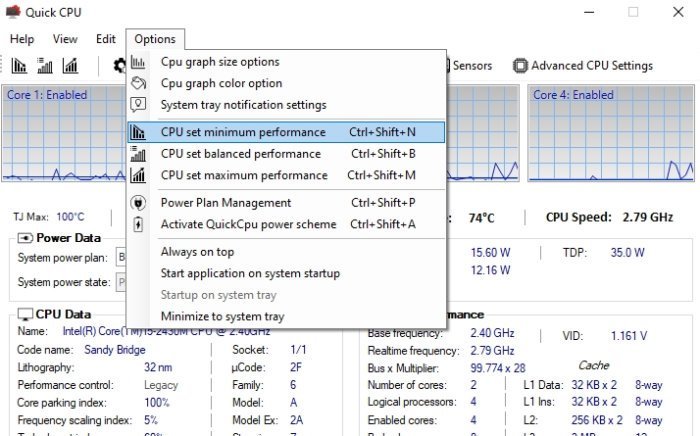Click the Sandy Bridge code name
Image resolution: width=700 pixels, height=436 pixels.
click(115, 350)
